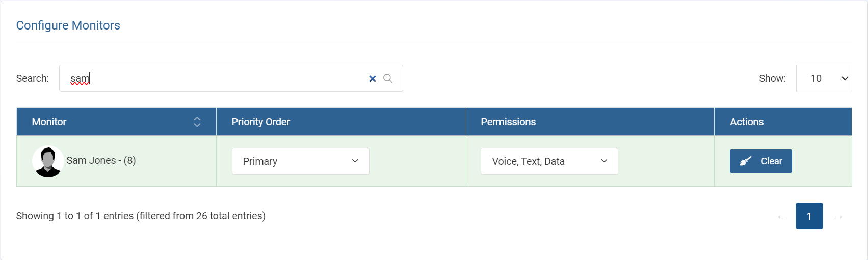The width and height of the screenshot is (868, 260).
Task: Click the Configure Monitors heading
Action: (68, 25)
